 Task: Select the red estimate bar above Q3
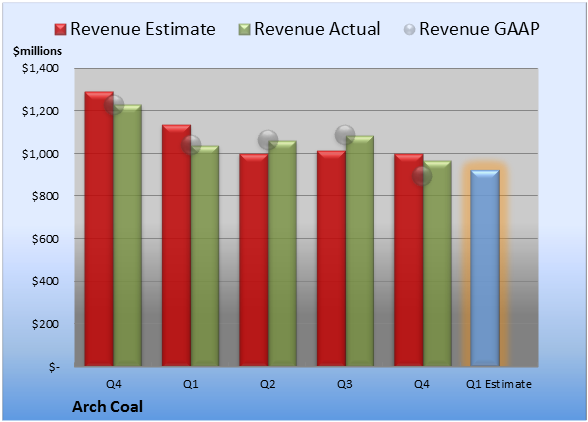331,258
